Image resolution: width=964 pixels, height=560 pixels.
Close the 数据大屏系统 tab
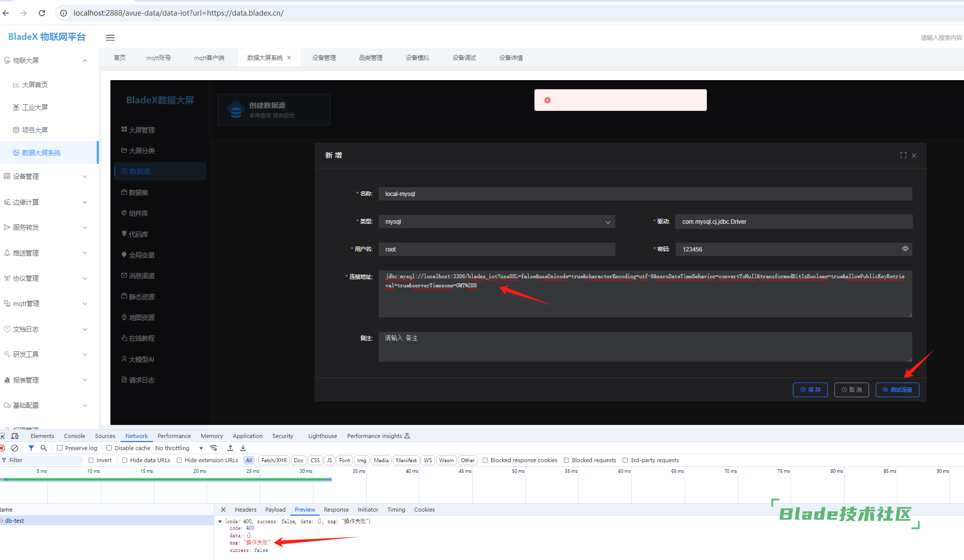(289, 58)
